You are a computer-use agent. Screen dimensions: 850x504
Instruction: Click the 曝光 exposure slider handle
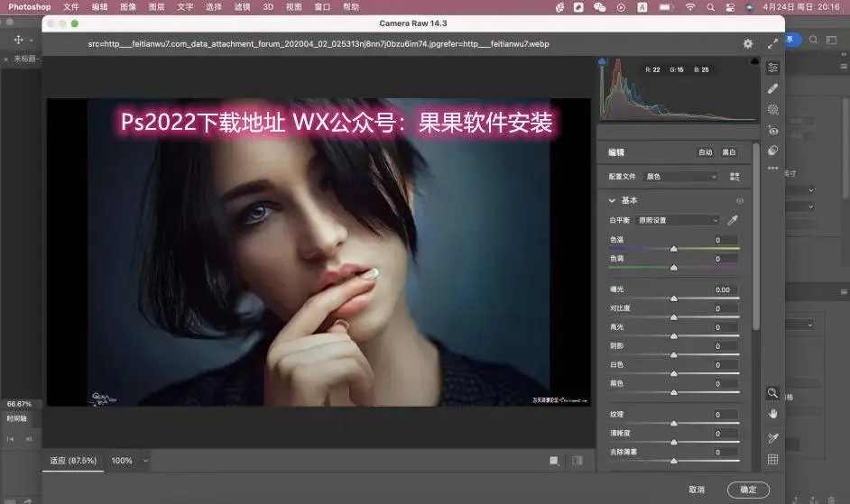674,298
